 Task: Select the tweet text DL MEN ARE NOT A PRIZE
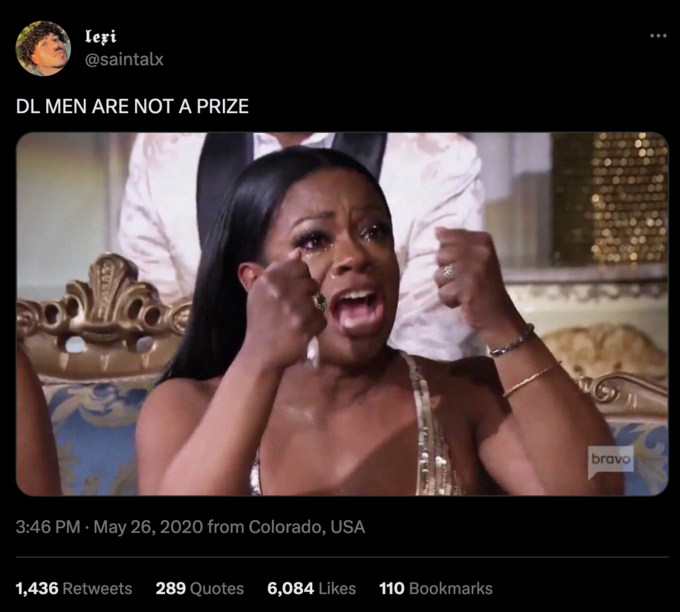click(x=132, y=107)
